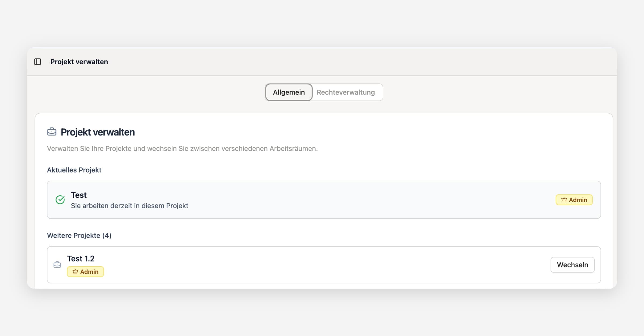This screenshot has width=644, height=336.
Task: Click the Admin badge on current project Test
Action: 574,200
